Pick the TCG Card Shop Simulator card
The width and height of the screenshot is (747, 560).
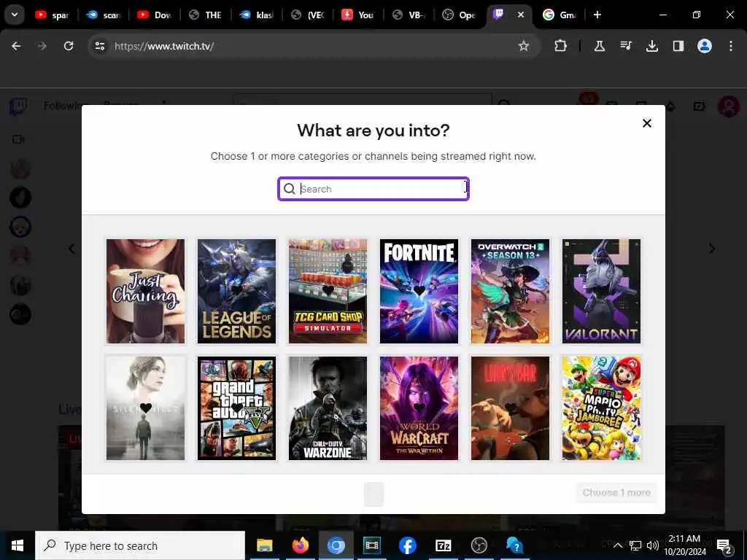[328, 291]
